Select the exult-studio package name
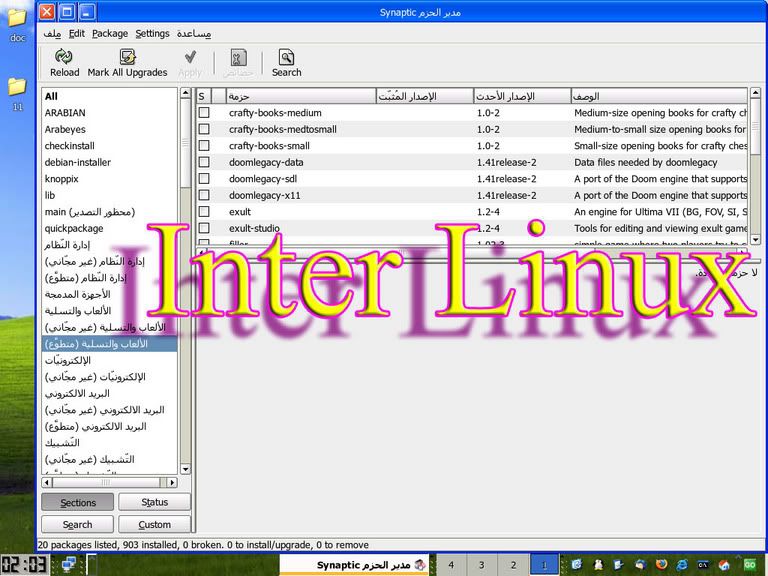768x576 pixels. point(254,228)
